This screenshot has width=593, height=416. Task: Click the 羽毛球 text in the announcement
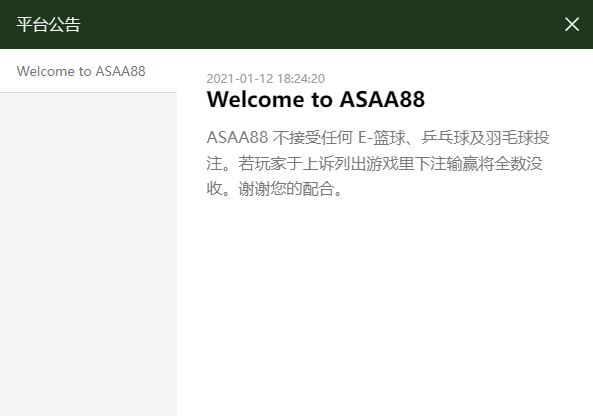click(509, 138)
